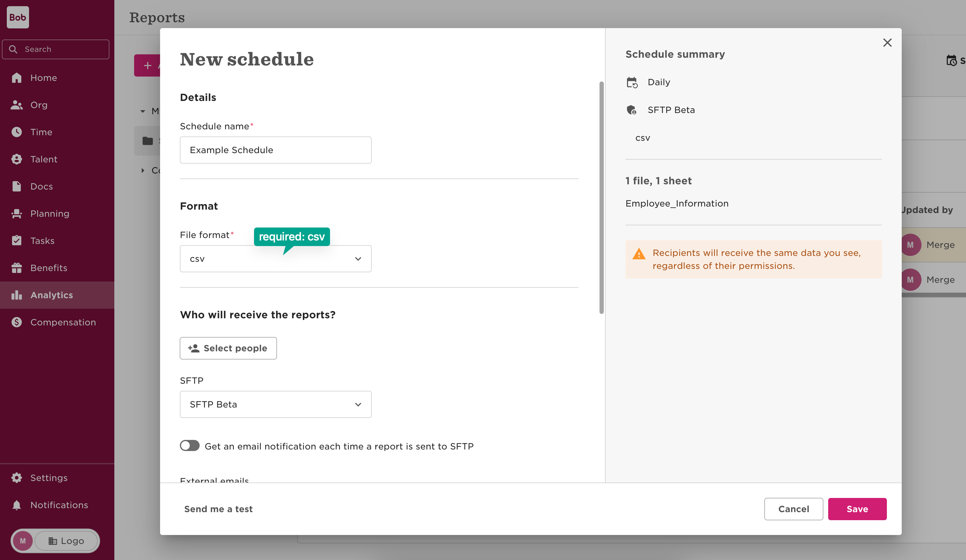Click the Settings gear icon
The height and width of the screenshot is (560, 966).
(x=16, y=478)
